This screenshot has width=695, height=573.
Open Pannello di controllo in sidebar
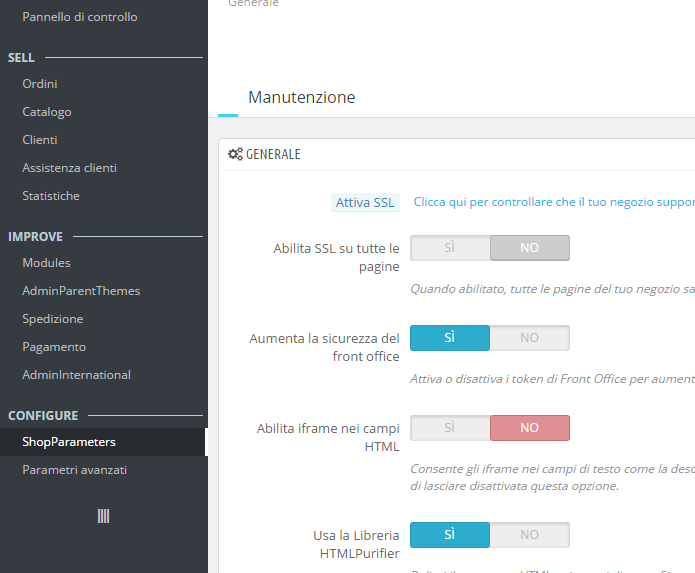pyautogui.click(x=80, y=17)
